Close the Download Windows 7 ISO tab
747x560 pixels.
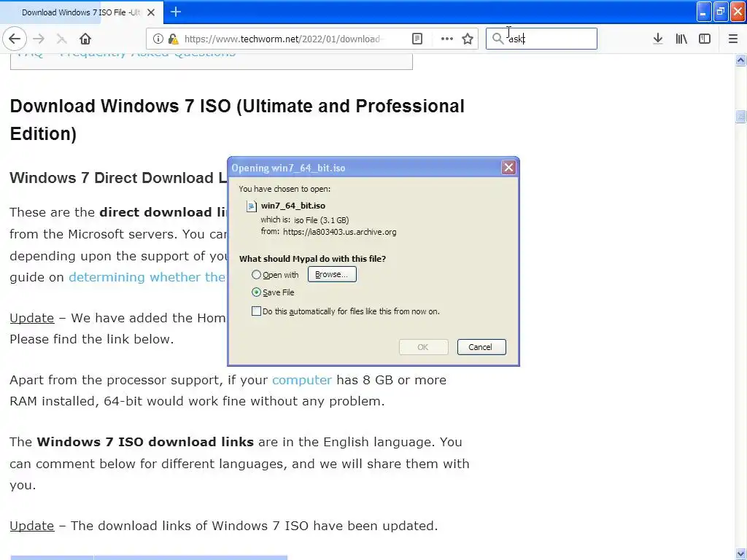[151, 12]
